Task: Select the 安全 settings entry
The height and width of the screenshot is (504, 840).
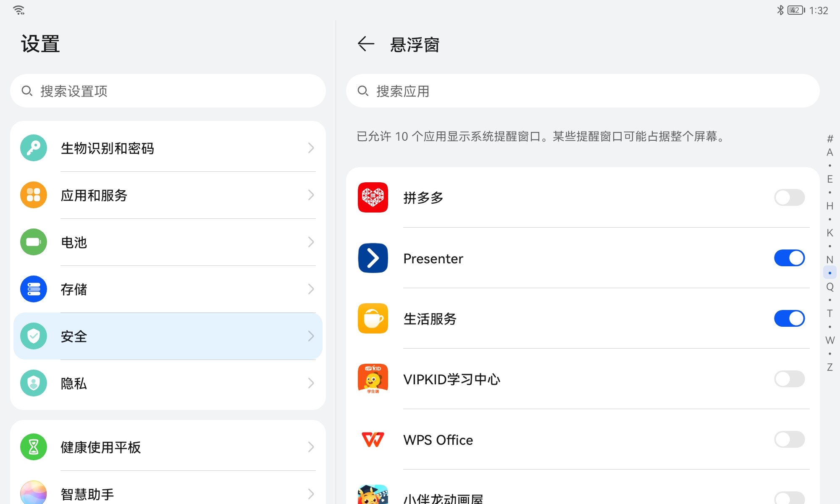Action: (x=168, y=336)
